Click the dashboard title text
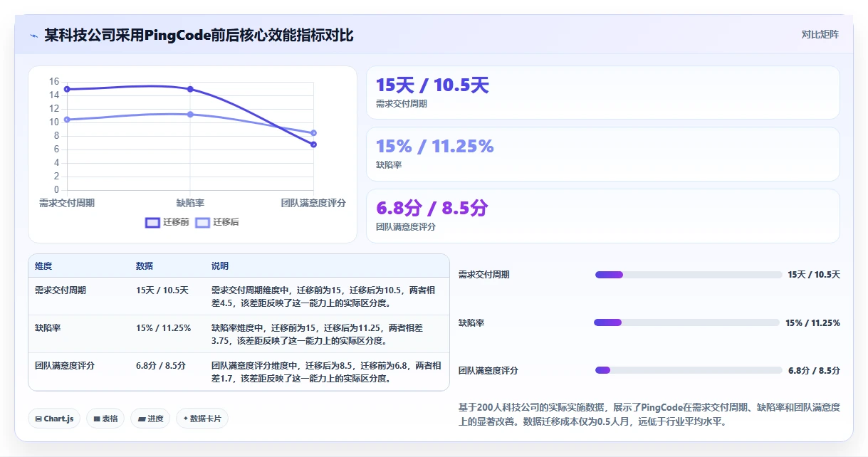The image size is (868, 457). 199,35
